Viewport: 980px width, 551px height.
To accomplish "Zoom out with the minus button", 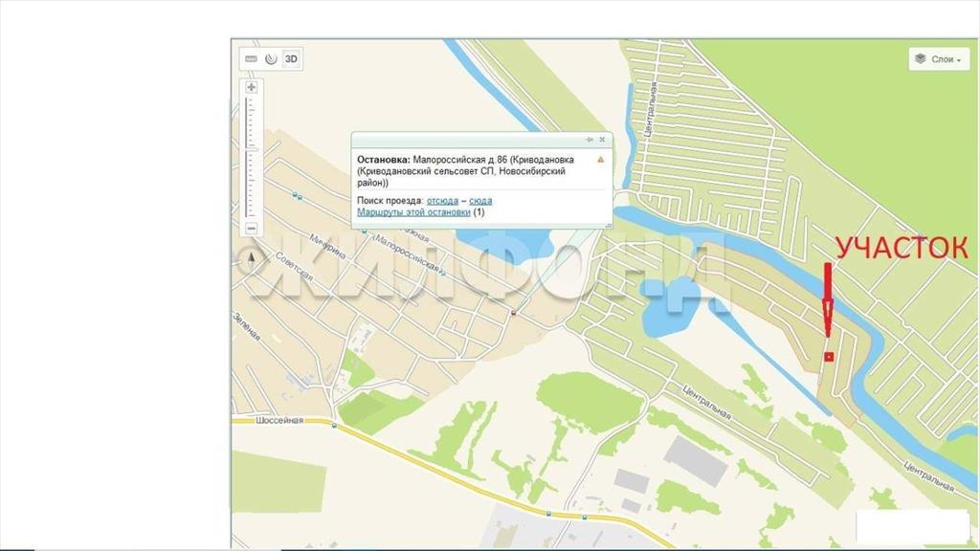I will (x=252, y=229).
